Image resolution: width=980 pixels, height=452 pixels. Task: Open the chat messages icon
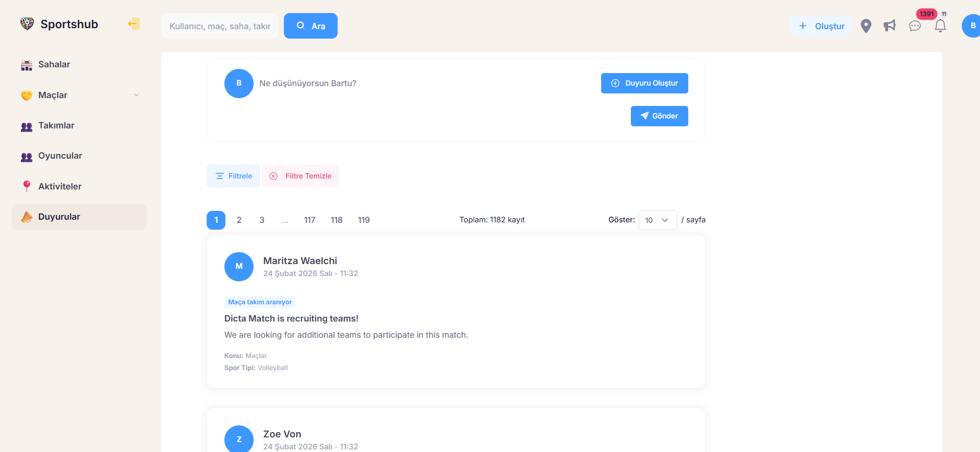915,26
